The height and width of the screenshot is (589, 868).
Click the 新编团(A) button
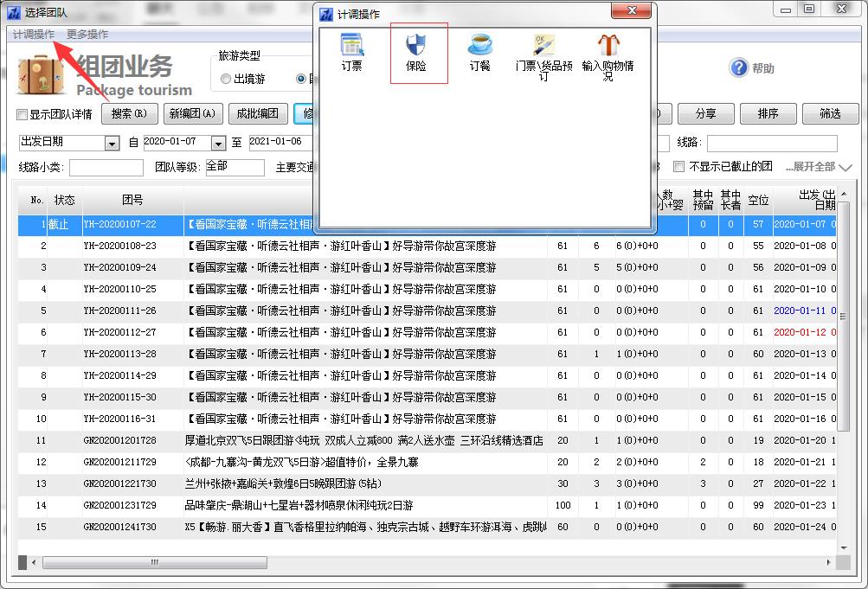194,114
